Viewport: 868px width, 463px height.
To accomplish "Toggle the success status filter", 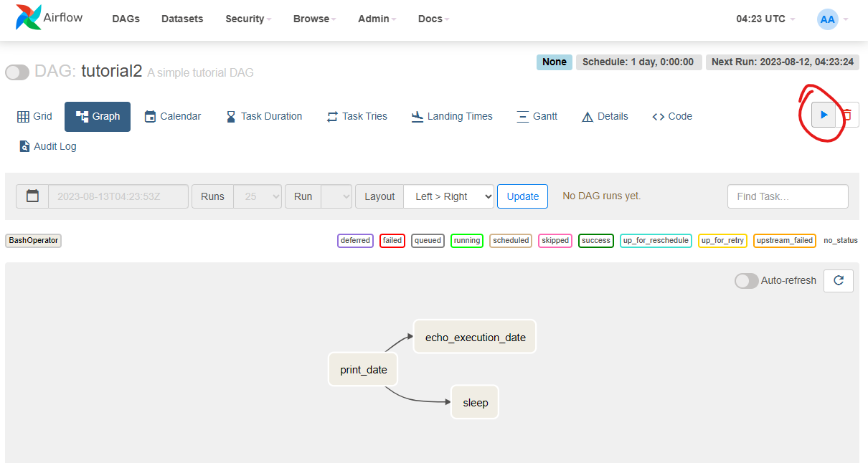I will tap(595, 241).
